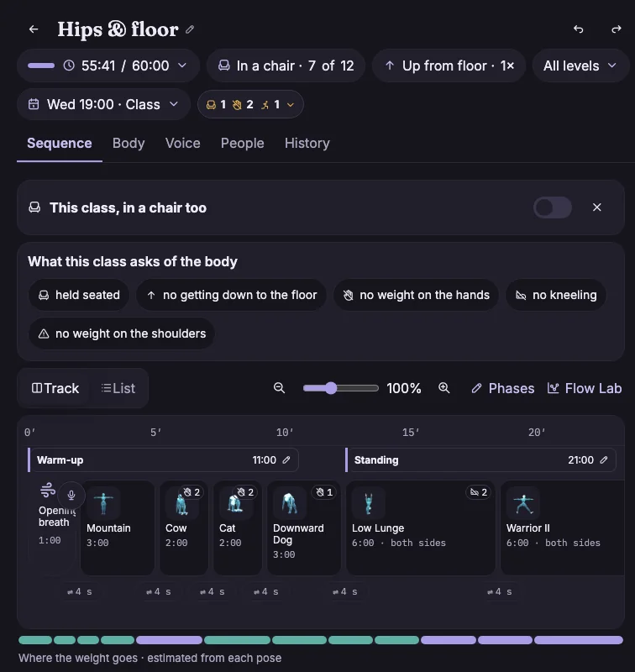Select the Standing phase header
Screen dimensions: 635x672
tap(480, 459)
